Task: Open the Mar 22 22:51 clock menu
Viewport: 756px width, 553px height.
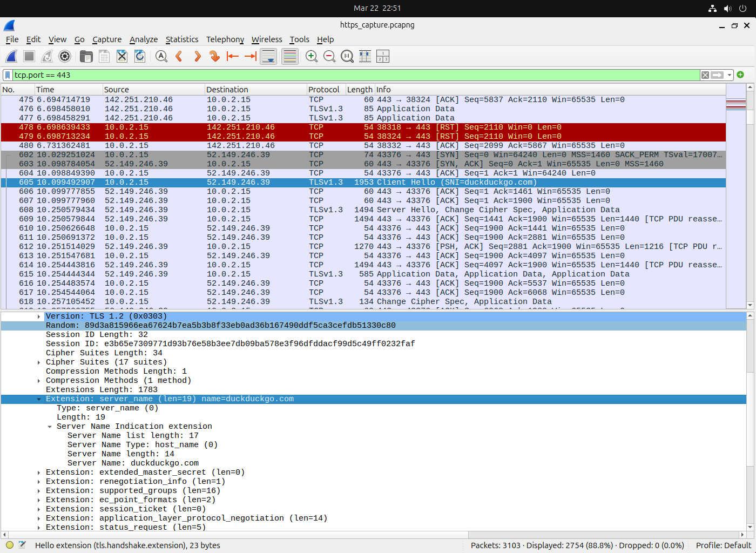Action: [377, 8]
